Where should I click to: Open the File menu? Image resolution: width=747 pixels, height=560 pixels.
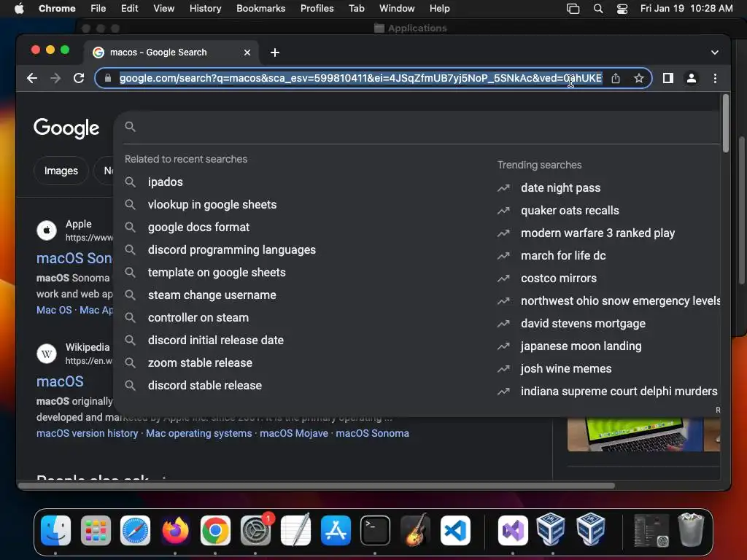98,9
